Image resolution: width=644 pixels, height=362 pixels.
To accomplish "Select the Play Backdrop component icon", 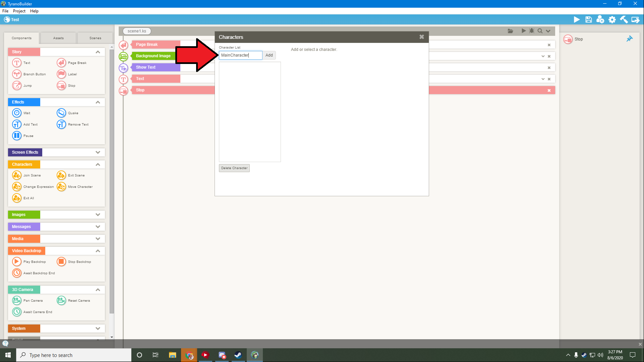I will tap(17, 262).
